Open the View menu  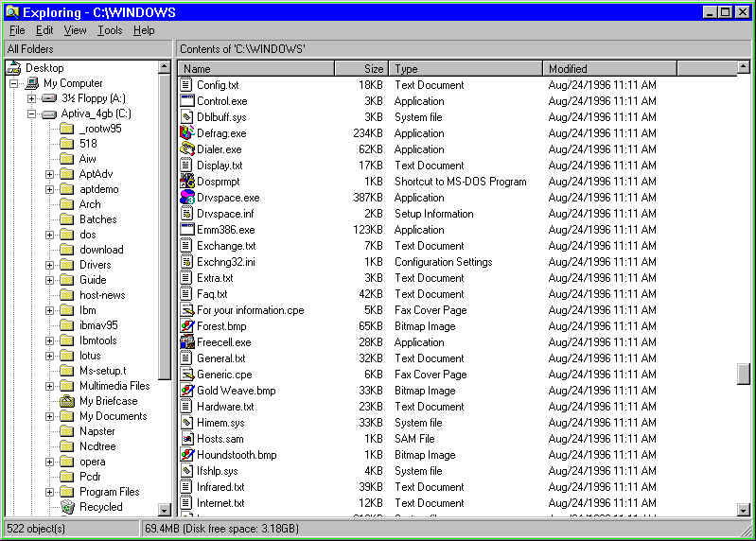coord(75,30)
